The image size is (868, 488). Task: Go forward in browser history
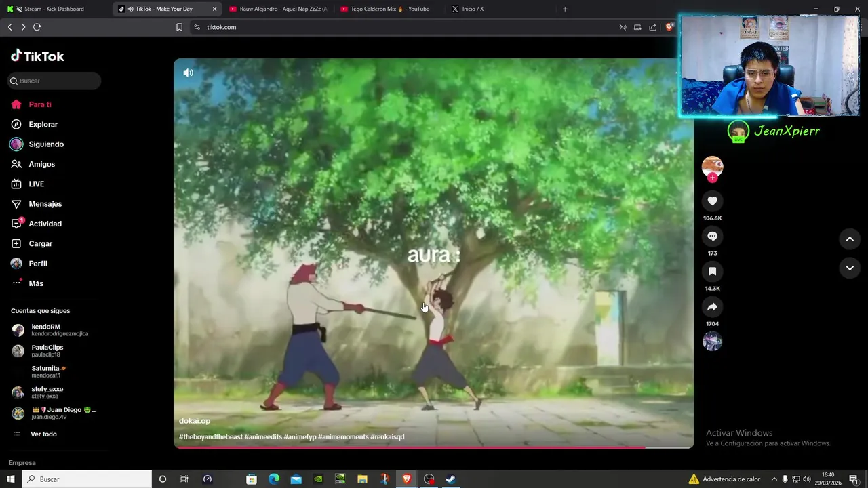click(x=23, y=27)
